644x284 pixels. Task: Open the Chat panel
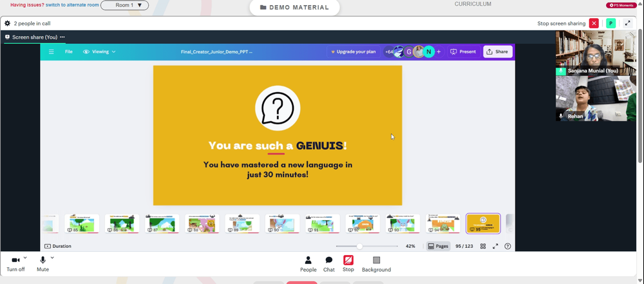click(x=329, y=264)
